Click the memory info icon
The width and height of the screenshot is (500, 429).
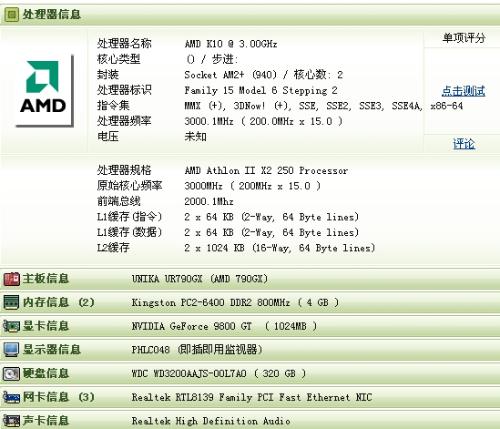[11, 303]
